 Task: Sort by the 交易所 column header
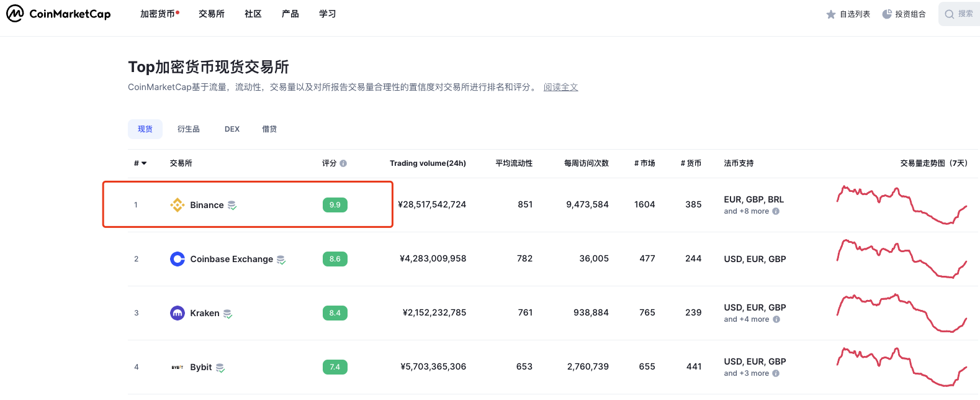pyautogui.click(x=181, y=163)
